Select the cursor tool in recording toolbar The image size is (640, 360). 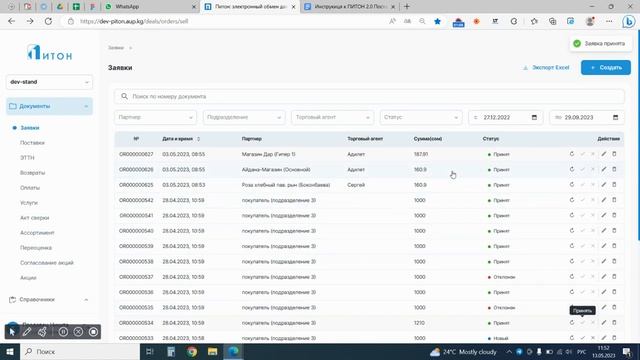[x=12, y=332]
